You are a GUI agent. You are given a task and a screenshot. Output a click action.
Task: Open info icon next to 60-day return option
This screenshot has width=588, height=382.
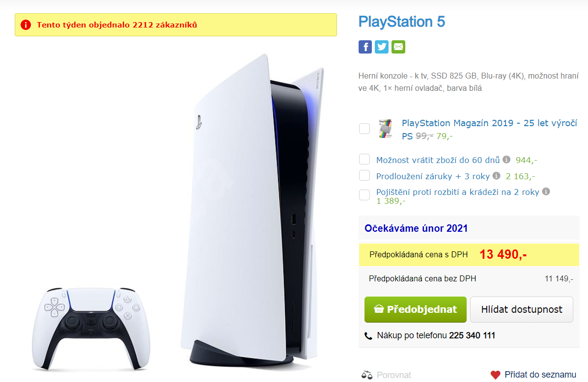point(506,159)
